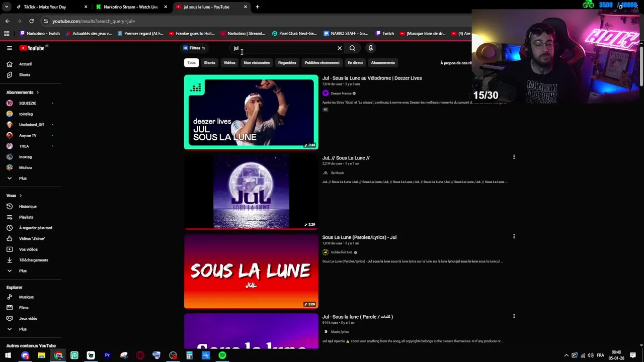This screenshot has height=362, width=644.
Task: Select the Abonnements filter chip
Action: [x=383, y=63]
